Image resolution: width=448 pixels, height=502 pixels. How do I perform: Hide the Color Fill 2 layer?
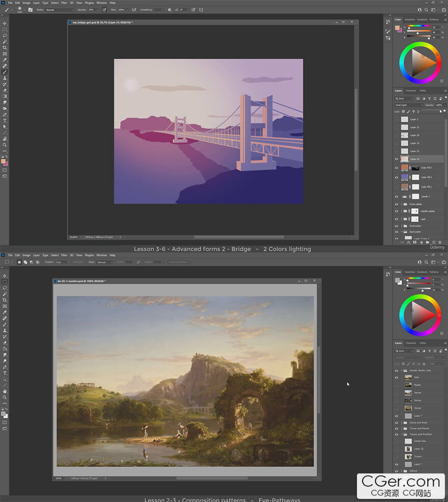coord(397,177)
